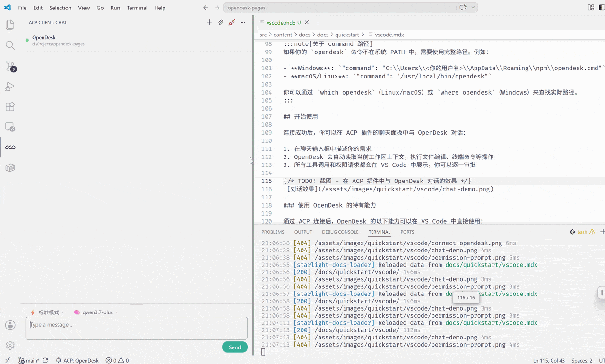Open the Terminal menu

point(137,8)
